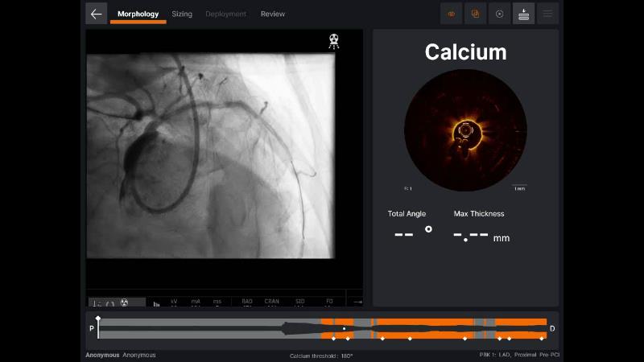Select the Review tab
Image resolution: width=644 pixels, height=362 pixels.
(x=273, y=14)
